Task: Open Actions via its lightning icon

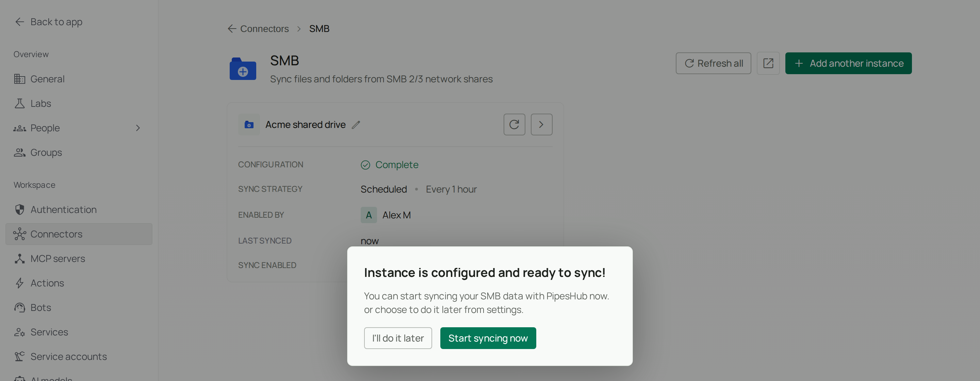Action: pyautogui.click(x=20, y=283)
